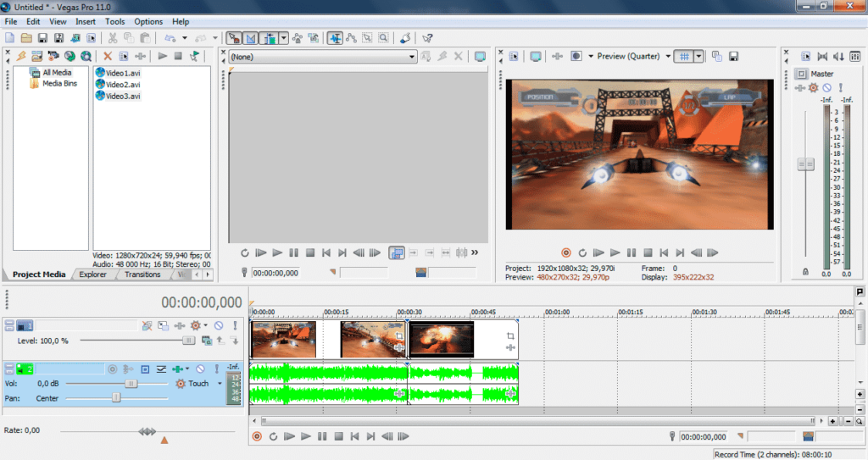Expand Undo history dropdown arrow

pos(184,38)
